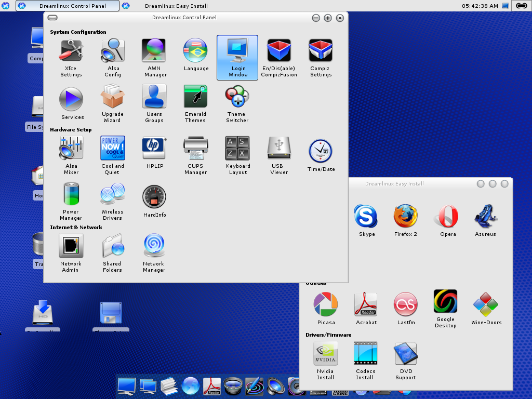
Task: Open Wireless Drivers
Action: click(112, 201)
